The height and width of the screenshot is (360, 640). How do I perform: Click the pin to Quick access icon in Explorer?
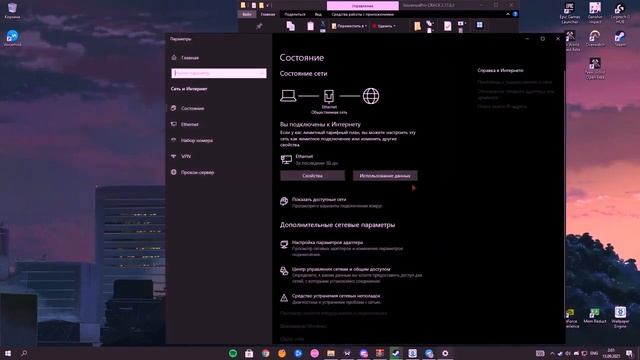tap(259, 26)
